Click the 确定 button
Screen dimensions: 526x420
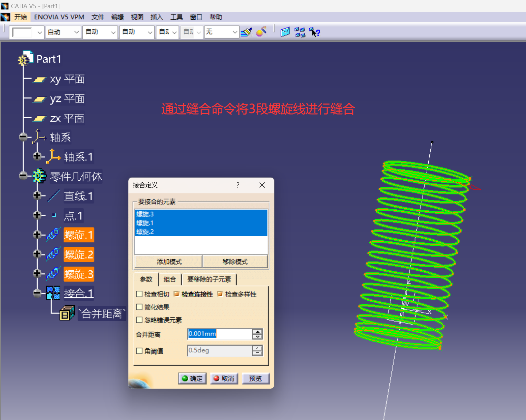(193, 378)
